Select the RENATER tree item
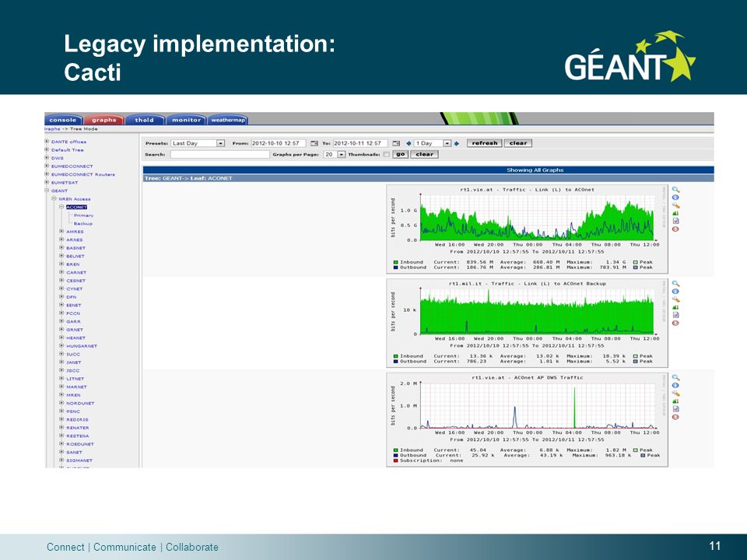 (x=78, y=428)
